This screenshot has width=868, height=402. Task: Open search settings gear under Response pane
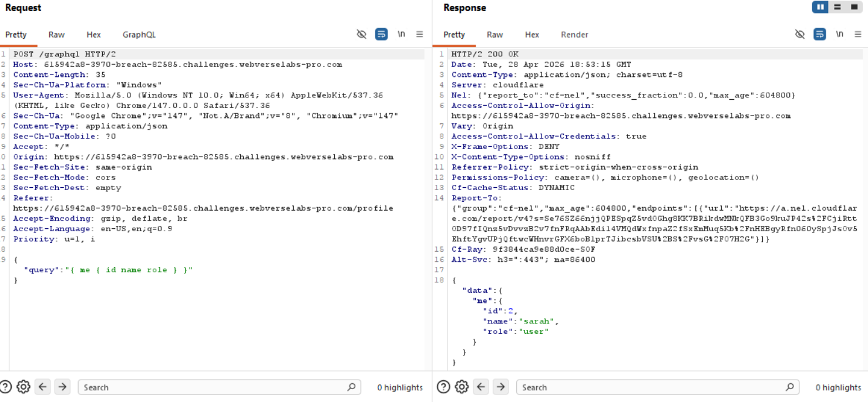(x=462, y=387)
